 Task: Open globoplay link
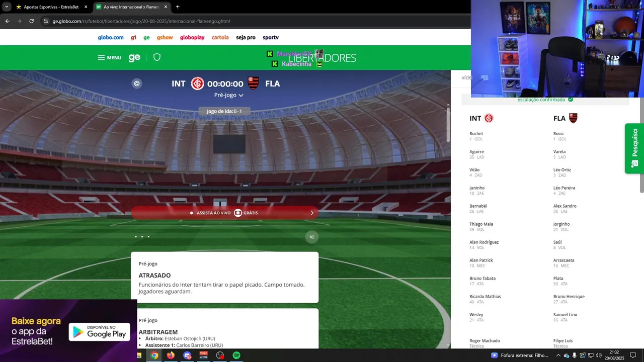pos(192,38)
